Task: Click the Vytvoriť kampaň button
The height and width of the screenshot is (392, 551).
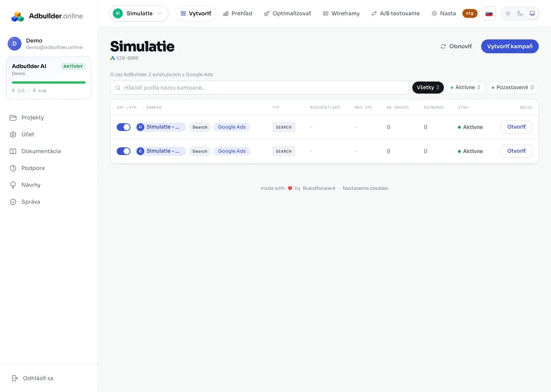Action: point(510,46)
